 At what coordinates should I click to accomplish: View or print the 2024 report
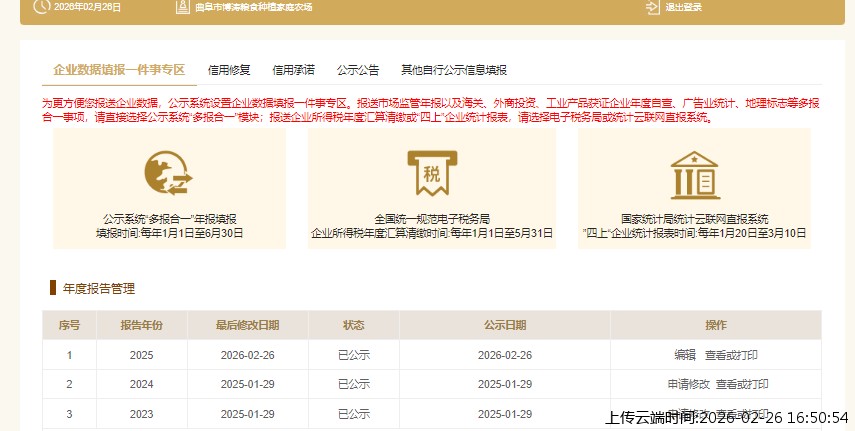742,384
